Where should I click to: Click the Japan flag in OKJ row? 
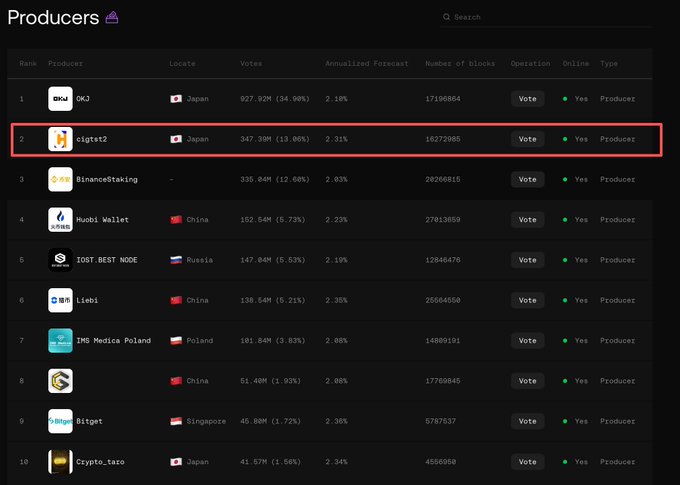(176, 99)
